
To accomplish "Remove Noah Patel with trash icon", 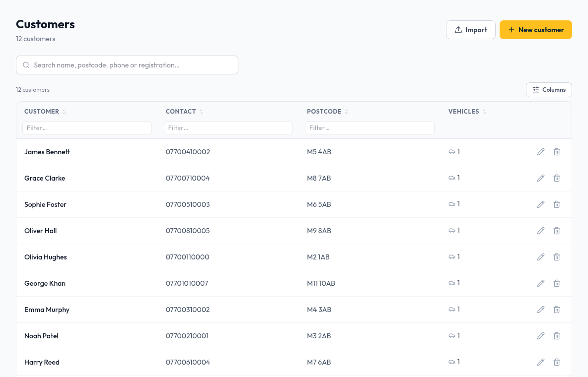I will click(x=557, y=335).
